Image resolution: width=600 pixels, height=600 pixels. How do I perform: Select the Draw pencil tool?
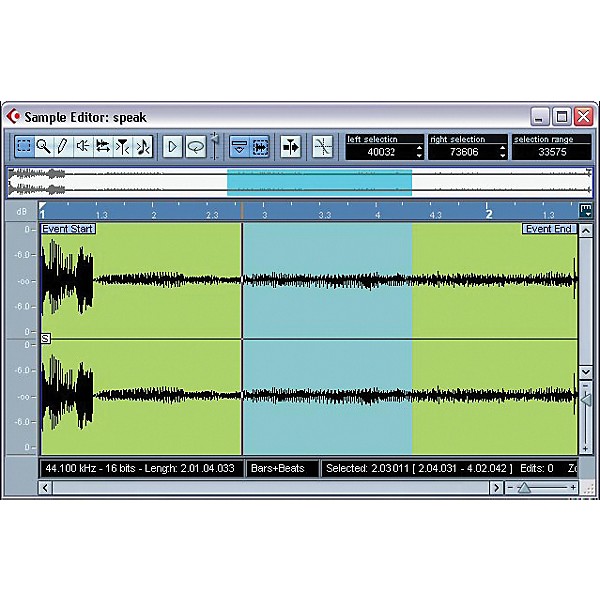pos(63,147)
